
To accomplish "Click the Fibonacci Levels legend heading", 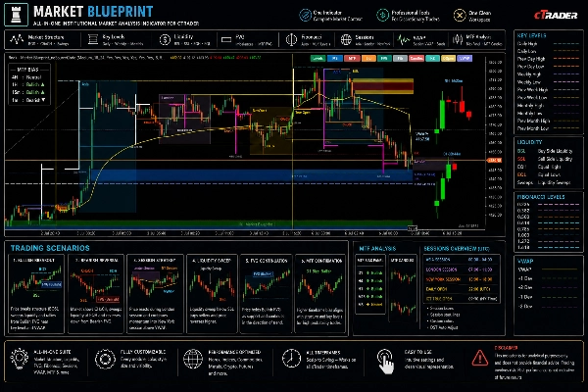I will coord(541,197).
